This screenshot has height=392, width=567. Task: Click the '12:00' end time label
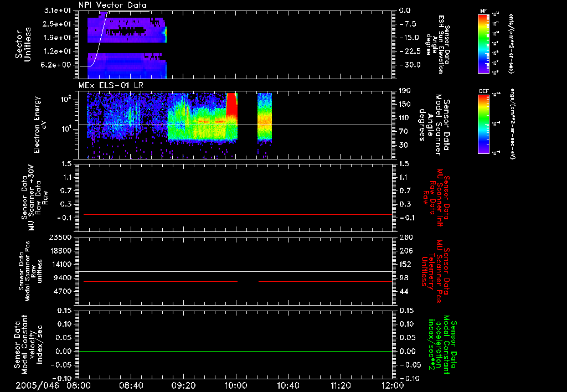pos(393,385)
